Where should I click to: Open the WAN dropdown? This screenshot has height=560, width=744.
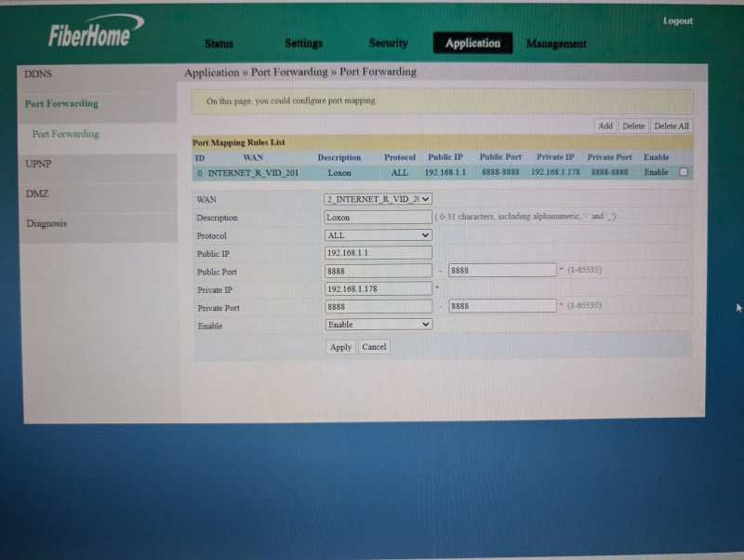378,199
